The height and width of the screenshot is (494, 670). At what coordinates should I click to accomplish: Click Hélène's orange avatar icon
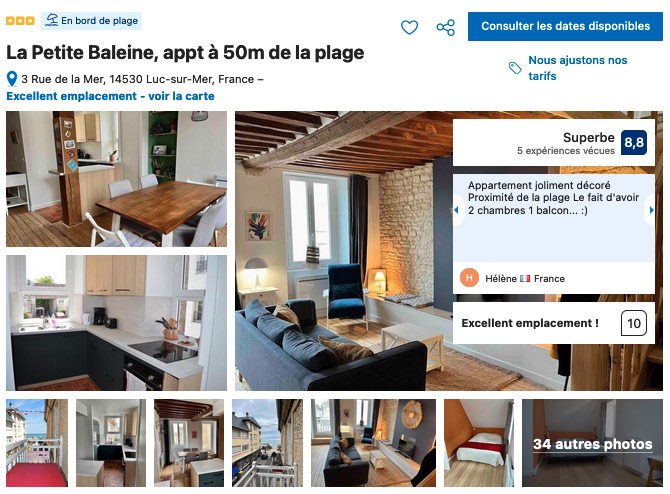(469, 278)
